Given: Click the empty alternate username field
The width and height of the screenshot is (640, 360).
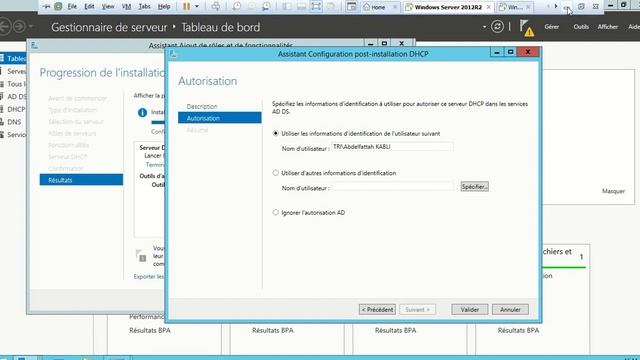Looking at the screenshot, I should pos(392,187).
